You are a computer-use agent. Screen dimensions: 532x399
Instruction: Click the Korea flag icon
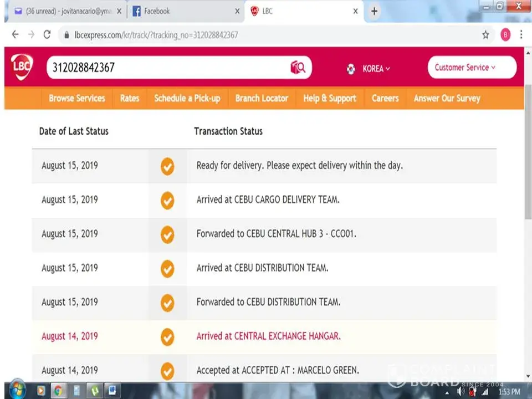[x=351, y=69]
